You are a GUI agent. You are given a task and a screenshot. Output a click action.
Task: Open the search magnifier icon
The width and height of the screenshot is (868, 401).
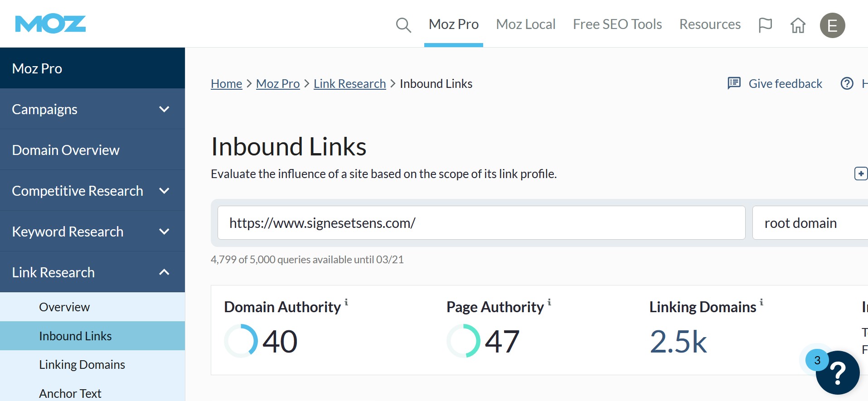point(403,25)
